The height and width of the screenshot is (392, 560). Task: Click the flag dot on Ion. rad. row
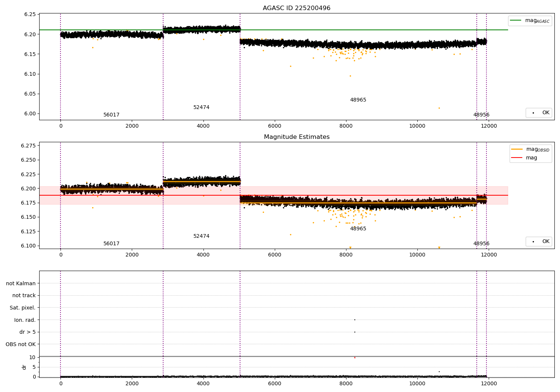[355, 320]
